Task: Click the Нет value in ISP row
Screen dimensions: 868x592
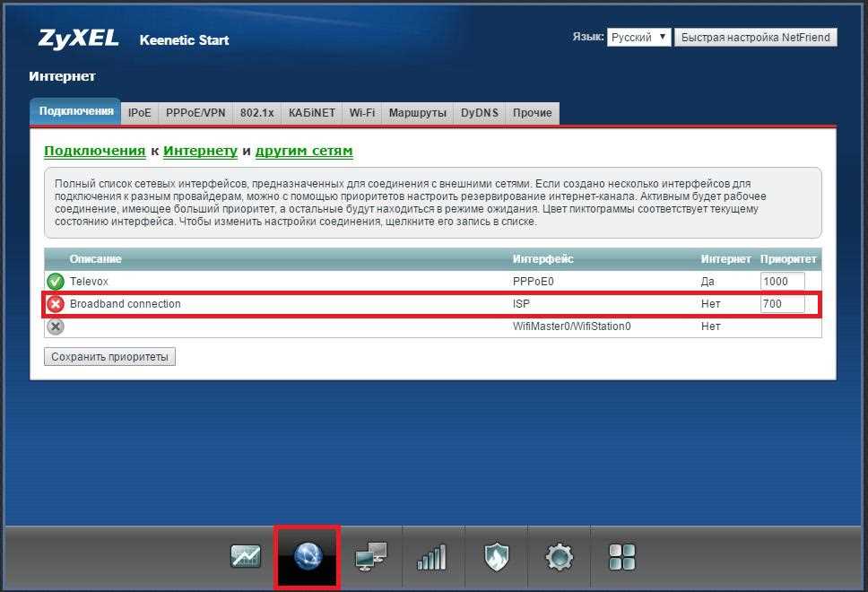Action: click(711, 304)
